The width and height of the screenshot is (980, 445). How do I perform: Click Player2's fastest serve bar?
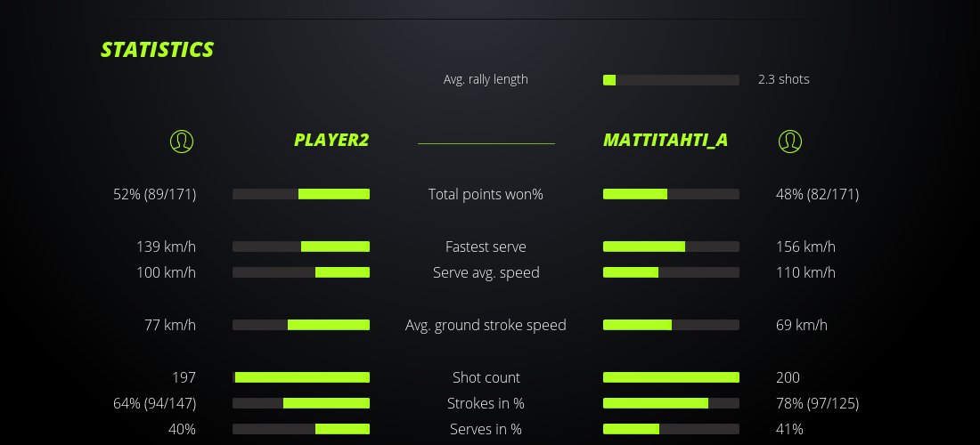tap(301, 247)
